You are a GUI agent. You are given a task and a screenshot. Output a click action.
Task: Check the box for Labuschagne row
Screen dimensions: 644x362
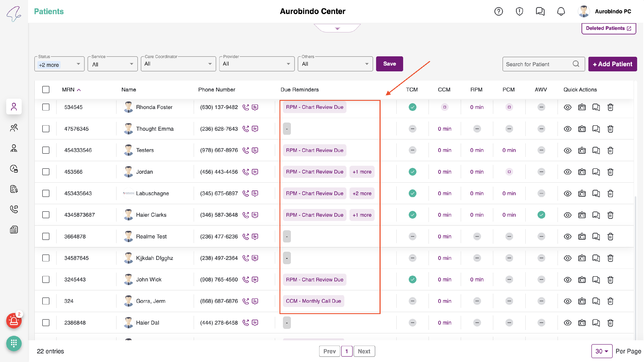pos(46,193)
